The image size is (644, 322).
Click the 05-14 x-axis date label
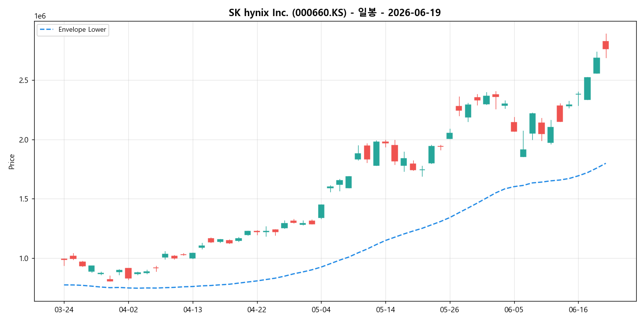[x=385, y=310]
